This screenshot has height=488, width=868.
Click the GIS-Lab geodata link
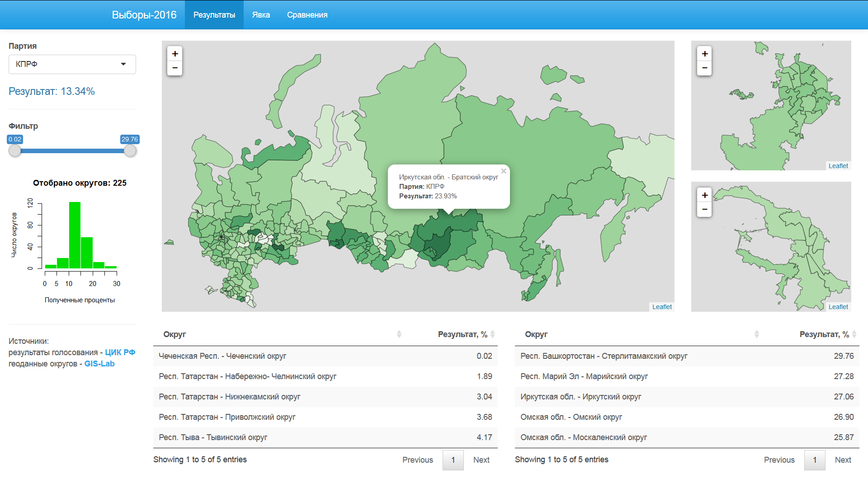pyautogui.click(x=99, y=363)
